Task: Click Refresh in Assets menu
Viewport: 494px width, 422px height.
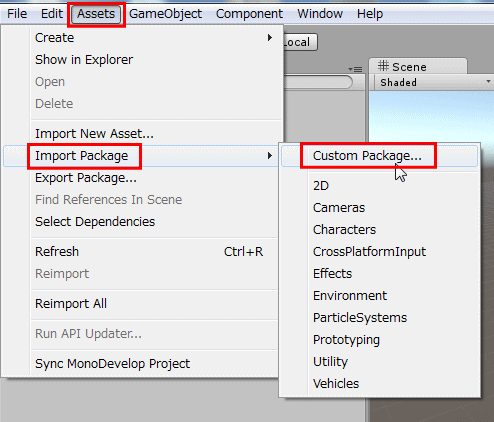Action: [57, 252]
